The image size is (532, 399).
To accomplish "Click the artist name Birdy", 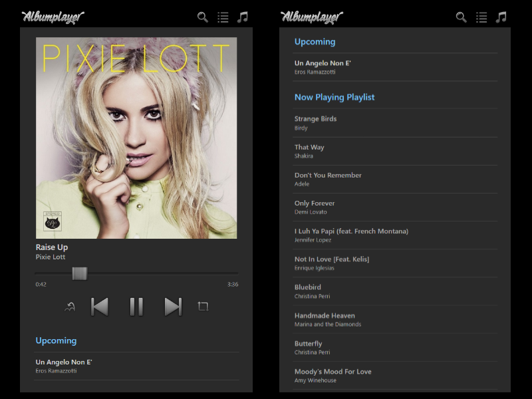I will pos(301,128).
